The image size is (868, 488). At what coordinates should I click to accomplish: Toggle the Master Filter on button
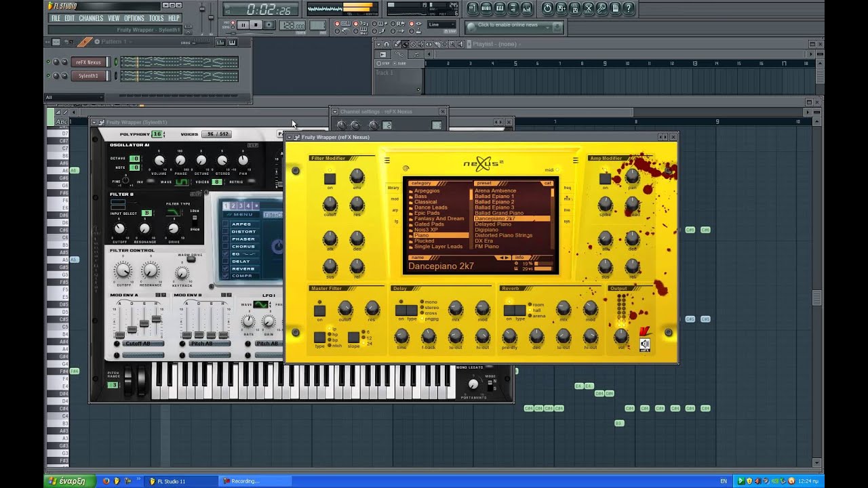point(319,310)
